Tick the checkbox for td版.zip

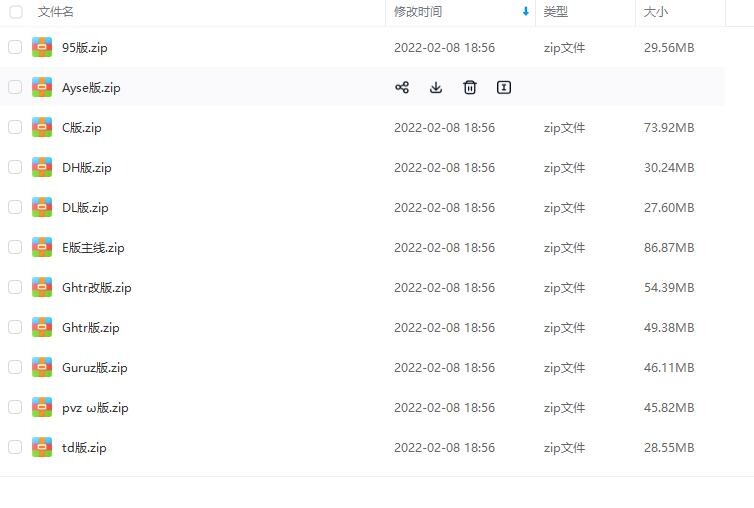click(15, 447)
